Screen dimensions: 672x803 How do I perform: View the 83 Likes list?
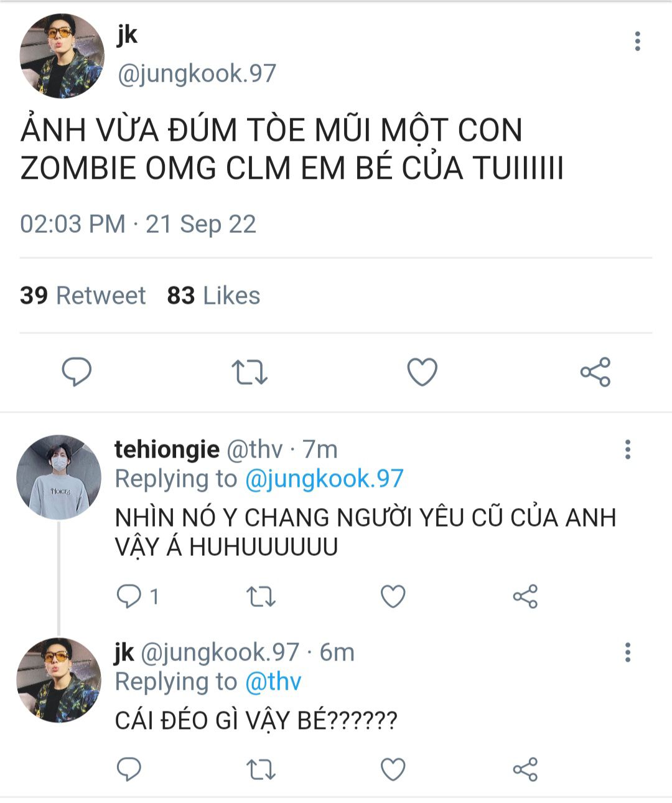[x=213, y=296]
